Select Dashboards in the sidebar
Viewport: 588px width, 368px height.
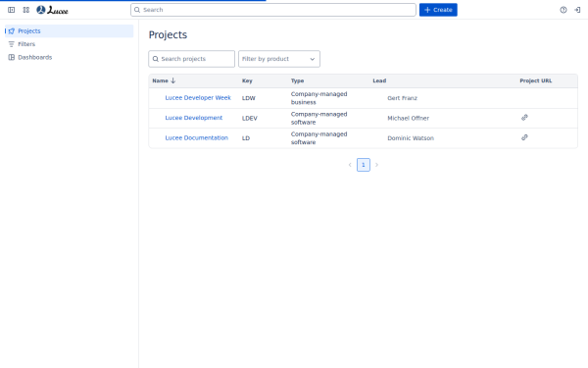tap(69, 57)
